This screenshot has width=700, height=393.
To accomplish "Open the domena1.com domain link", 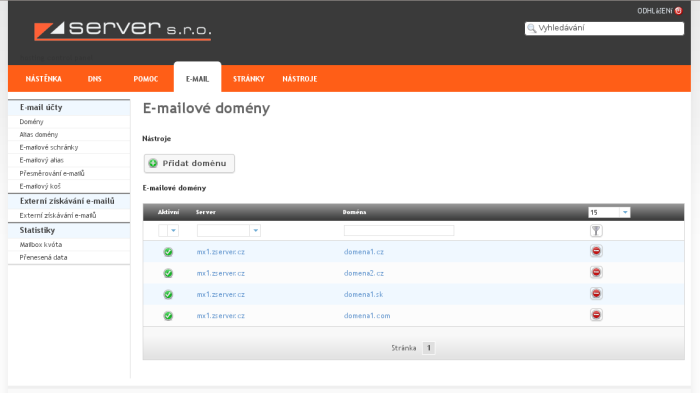I will click(367, 316).
